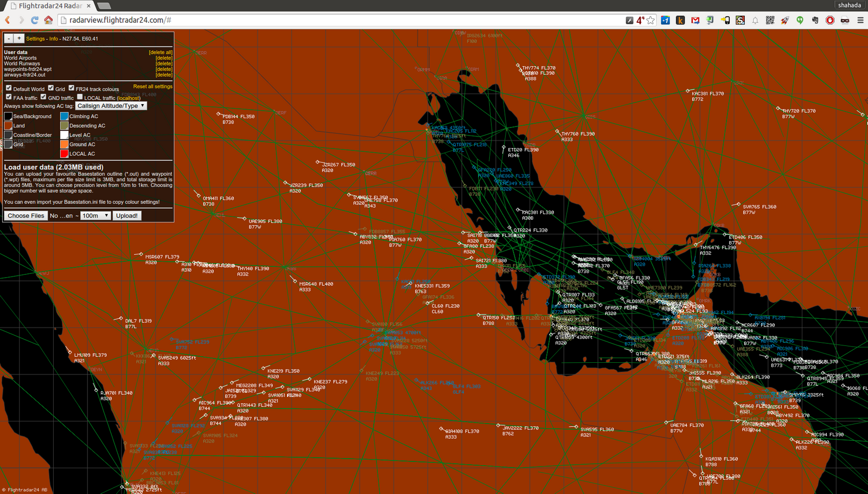The height and width of the screenshot is (494, 868).
Task: Disable FAA traffic checkbox
Action: [x=9, y=97]
